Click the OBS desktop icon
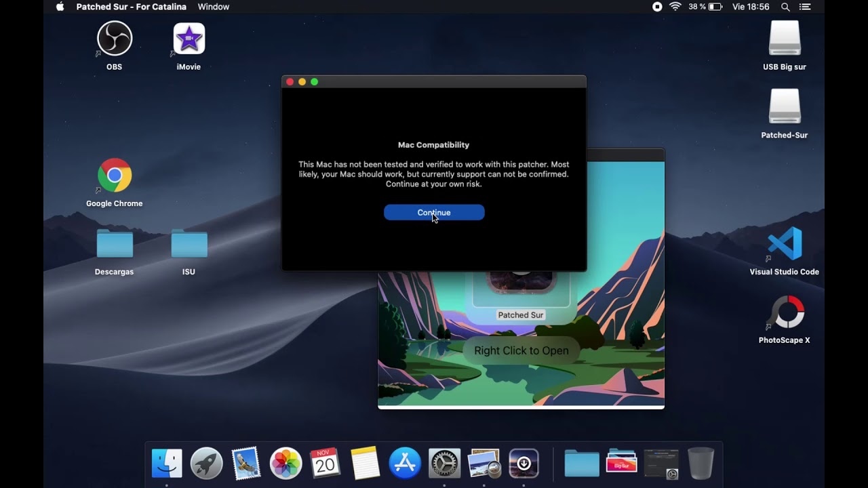 (114, 39)
